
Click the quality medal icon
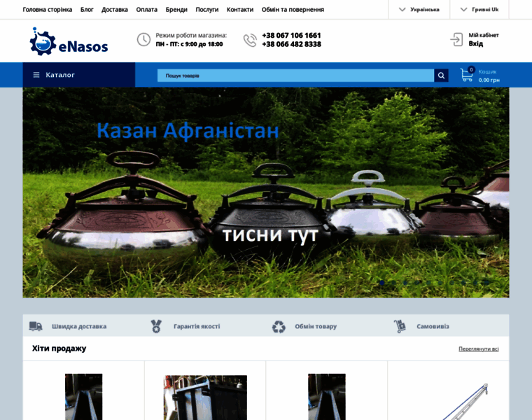tap(156, 326)
